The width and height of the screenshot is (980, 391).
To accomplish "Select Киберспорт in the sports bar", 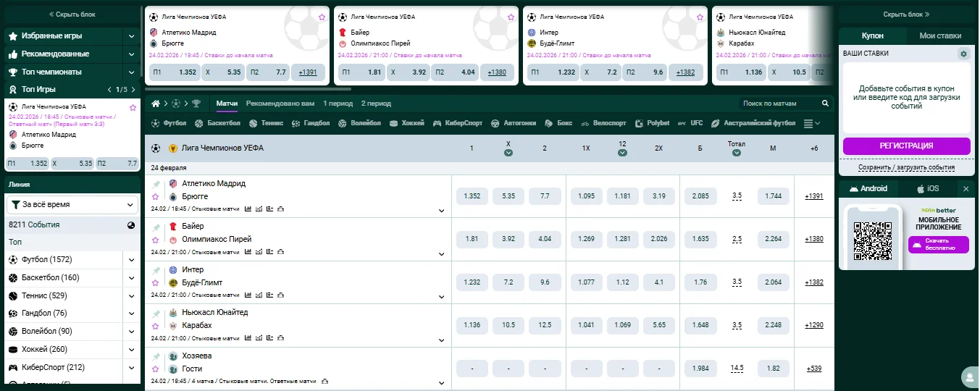I will pyautogui.click(x=458, y=123).
